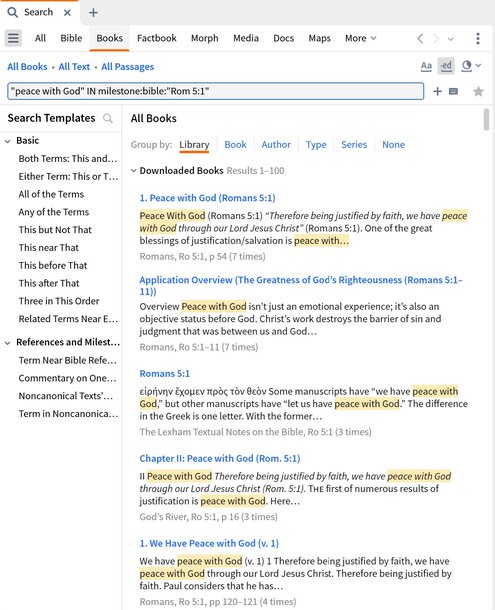Select the Books search tab
This screenshot has width=495, height=610.
(109, 38)
